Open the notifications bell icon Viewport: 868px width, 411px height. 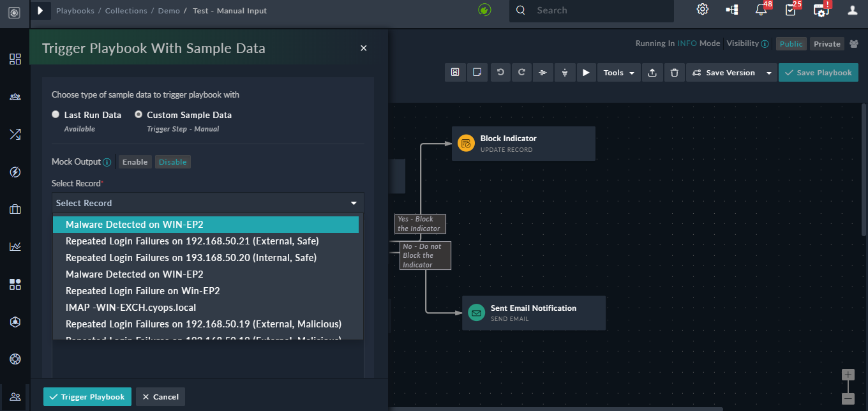point(761,10)
